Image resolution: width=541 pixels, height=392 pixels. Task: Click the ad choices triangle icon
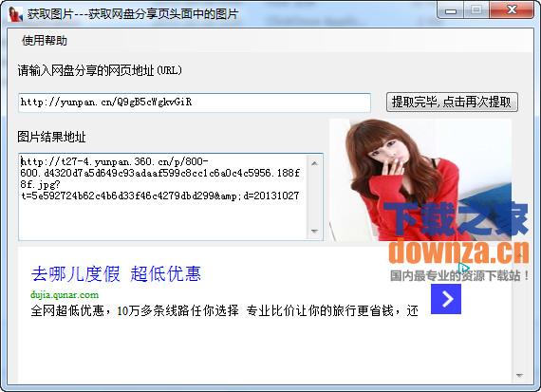464,268
